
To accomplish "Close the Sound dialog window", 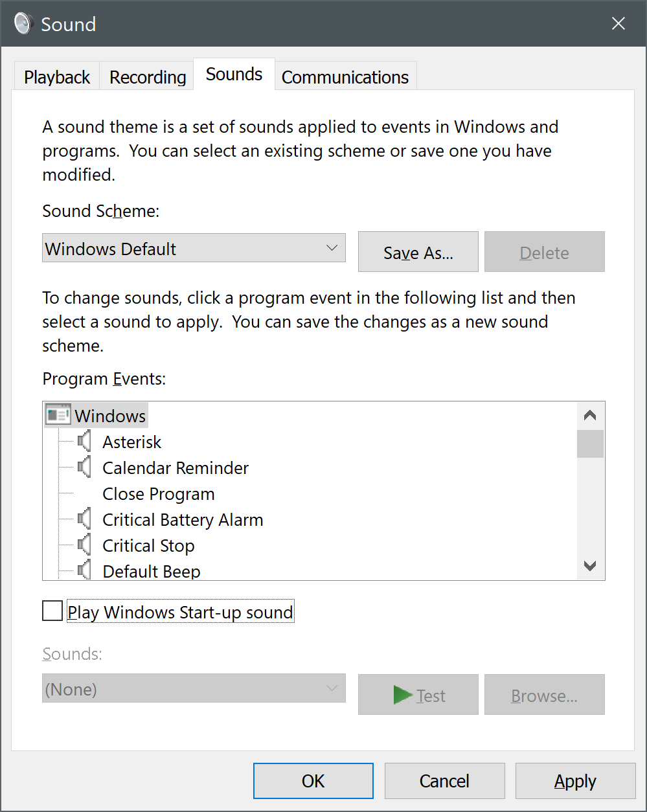I will coord(619,24).
